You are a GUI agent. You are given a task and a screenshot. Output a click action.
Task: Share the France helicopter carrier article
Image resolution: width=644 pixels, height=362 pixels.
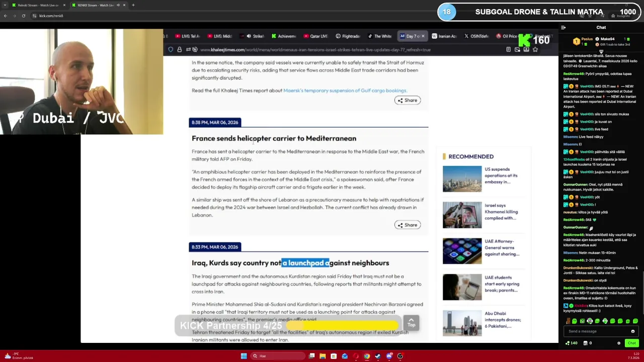click(x=407, y=225)
